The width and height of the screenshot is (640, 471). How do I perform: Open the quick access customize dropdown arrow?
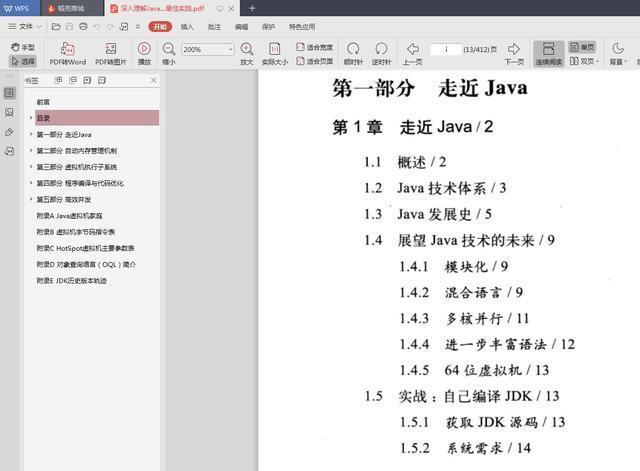(x=138, y=27)
